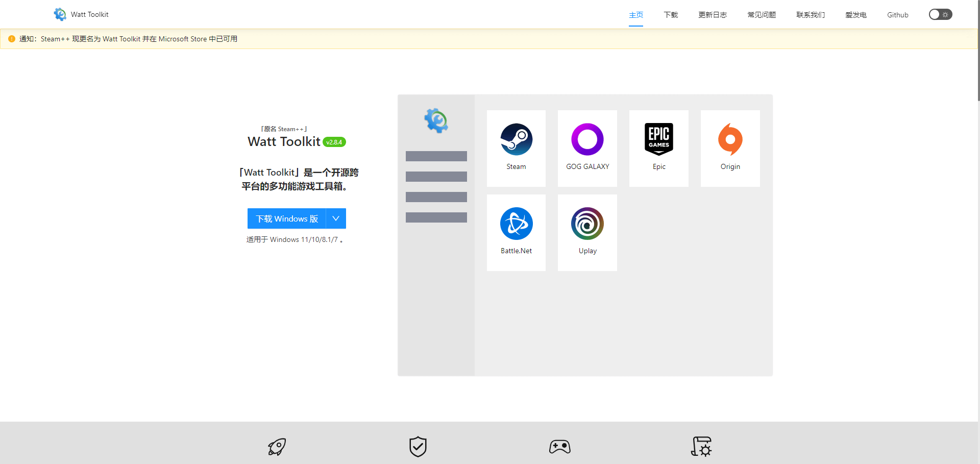This screenshot has height=464, width=980.
Task: Choose the Origin platform icon
Action: coord(730,139)
